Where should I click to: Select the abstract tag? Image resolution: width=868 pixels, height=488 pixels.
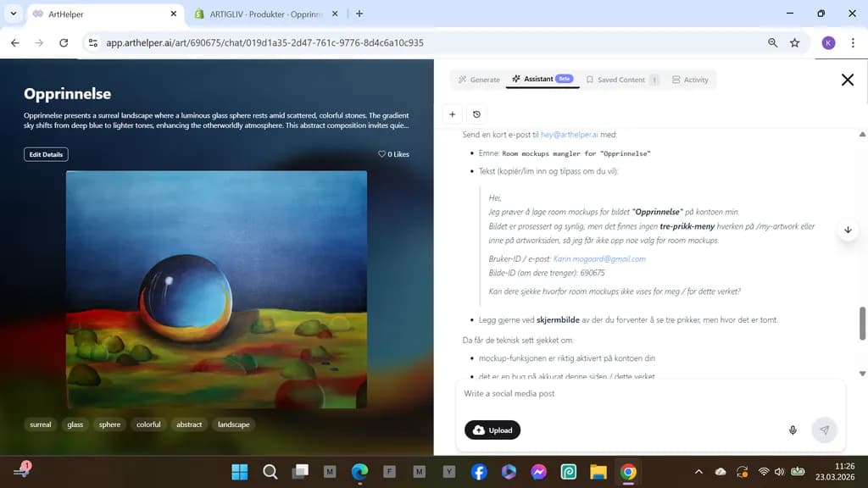click(189, 424)
